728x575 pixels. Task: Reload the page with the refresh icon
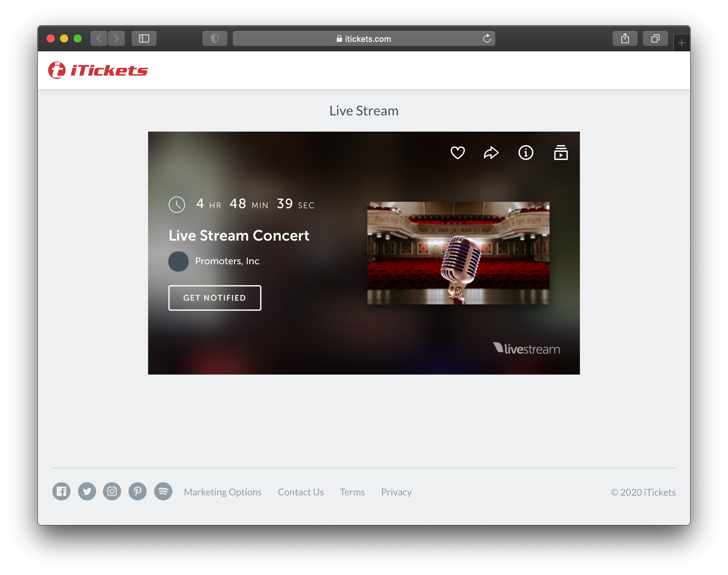[x=487, y=38]
